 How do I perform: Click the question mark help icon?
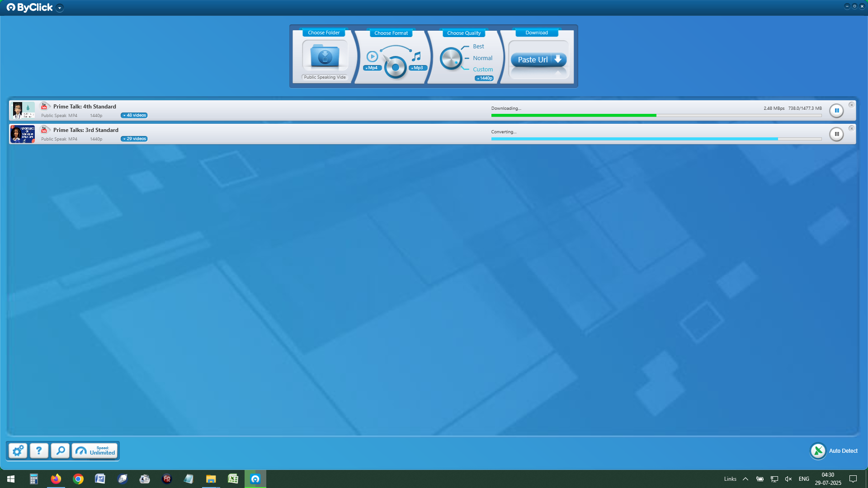point(39,450)
